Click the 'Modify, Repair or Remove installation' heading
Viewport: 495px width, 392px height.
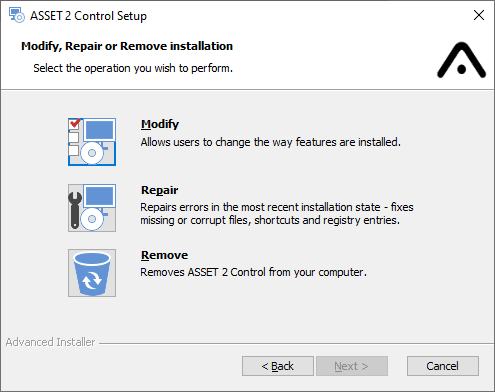(127, 46)
